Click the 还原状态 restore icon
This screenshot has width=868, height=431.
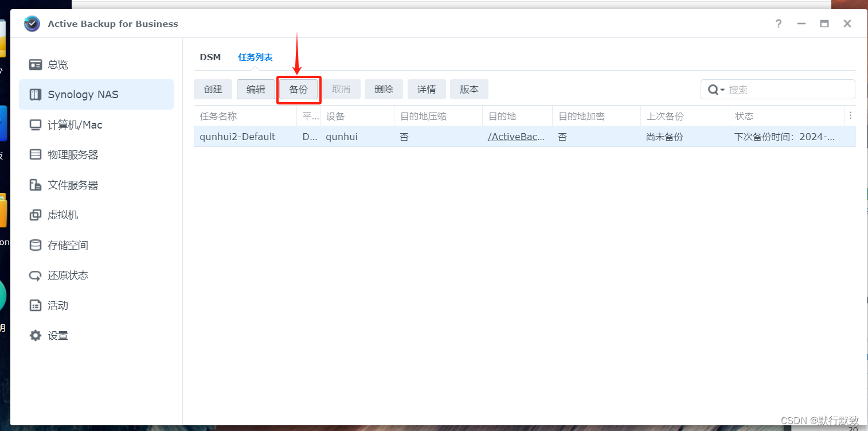[x=36, y=275]
